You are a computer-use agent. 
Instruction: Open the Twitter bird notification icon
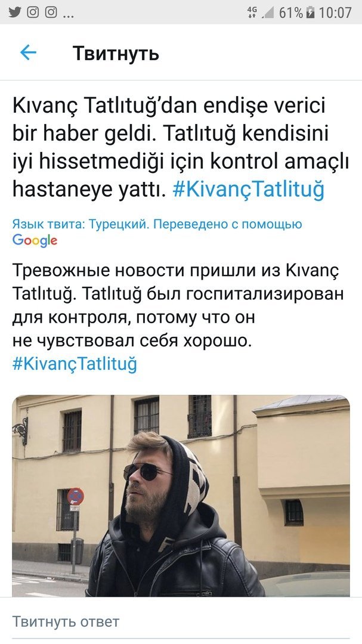pyautogui.click(x=15, y=13)
